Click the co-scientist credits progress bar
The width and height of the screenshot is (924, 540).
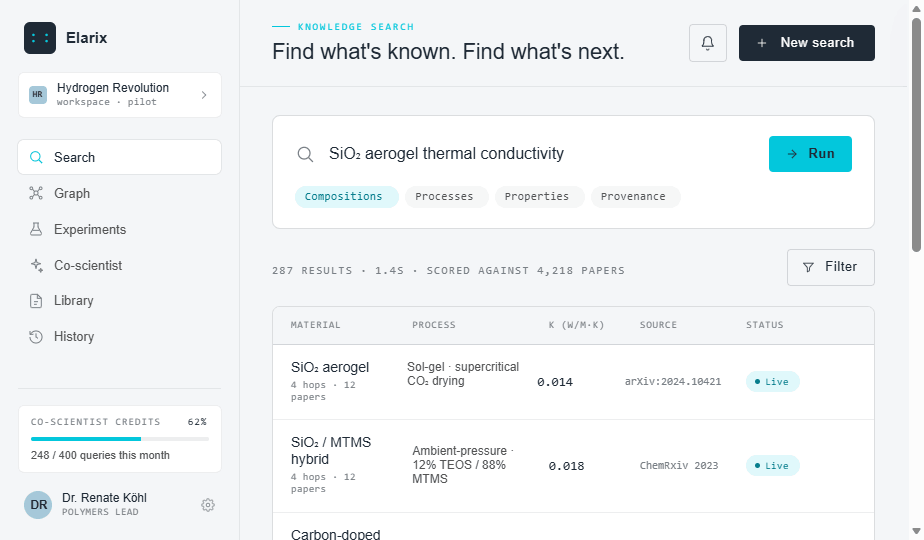point(120,439)
